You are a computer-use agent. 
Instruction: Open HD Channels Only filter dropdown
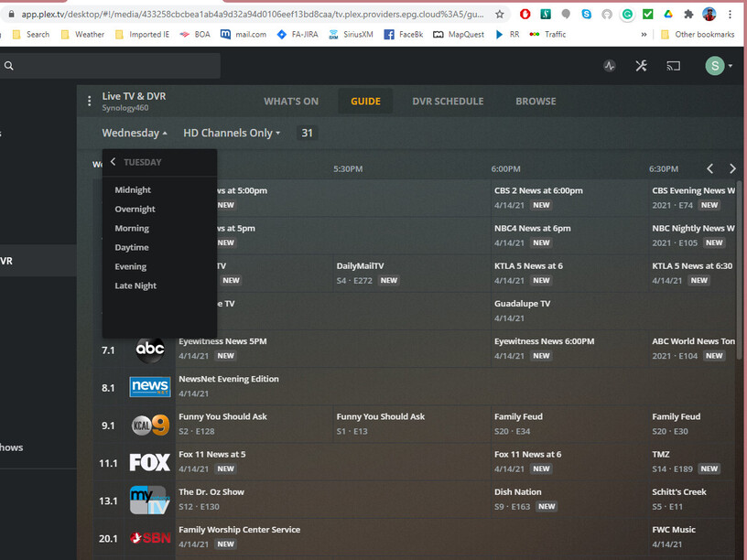(x=232, y=133)
